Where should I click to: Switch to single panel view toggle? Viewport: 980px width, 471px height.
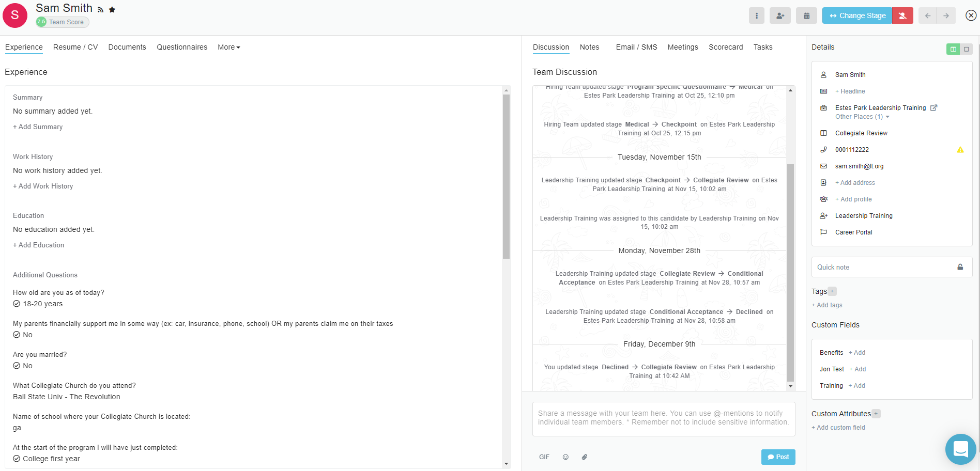pyautogui.click(x=966, y=49)
